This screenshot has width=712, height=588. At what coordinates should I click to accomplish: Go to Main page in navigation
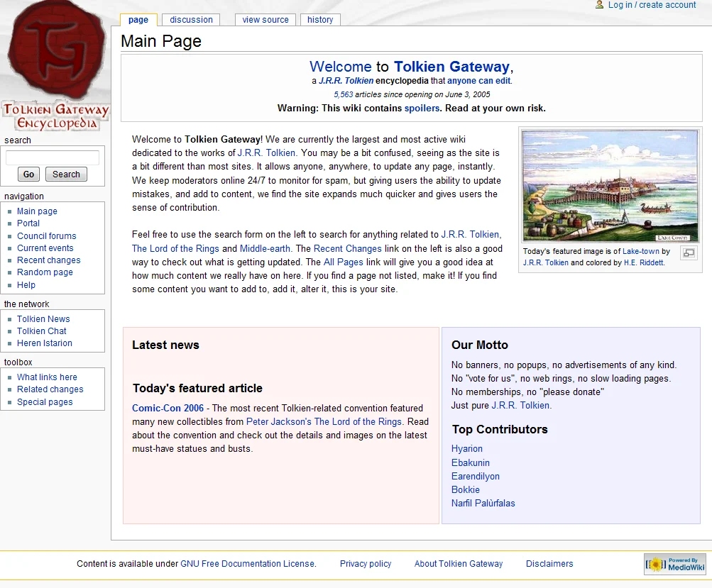[37, 211]
